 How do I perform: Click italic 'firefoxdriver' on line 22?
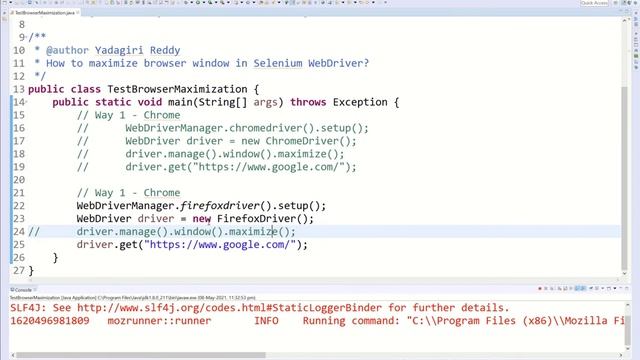point(220,206)
